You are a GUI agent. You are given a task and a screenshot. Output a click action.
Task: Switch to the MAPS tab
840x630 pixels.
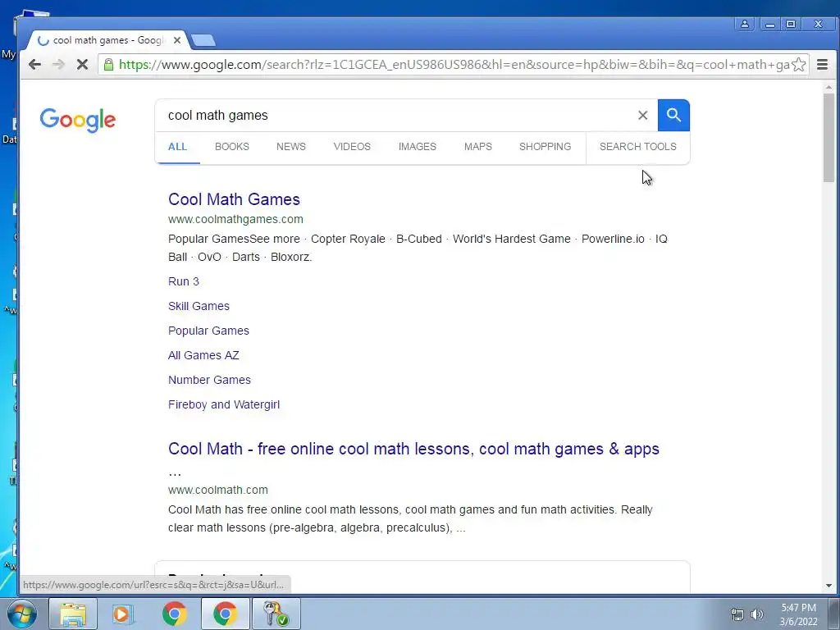coord(478,147)
